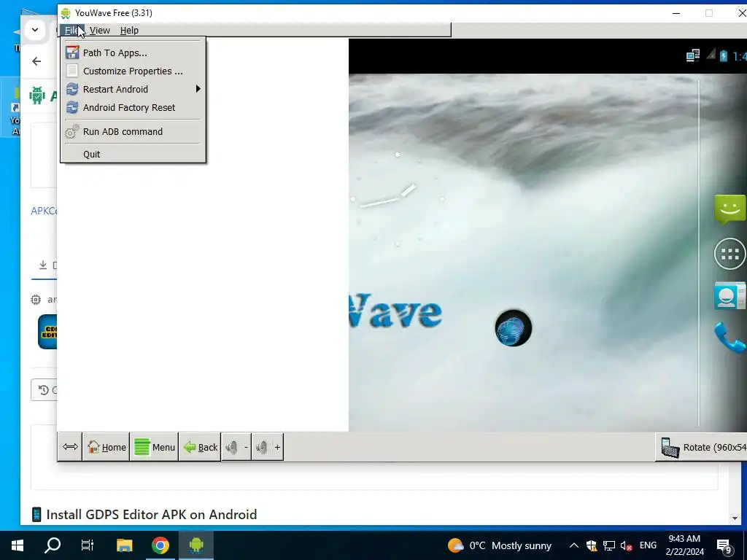
Task: Open weather widget showing 0°C Mostly sunny
Action: click(499, 545)
